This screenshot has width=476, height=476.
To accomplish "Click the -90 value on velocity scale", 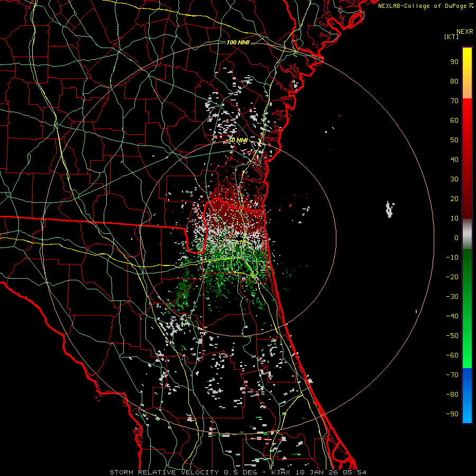I will click(452, 414).
